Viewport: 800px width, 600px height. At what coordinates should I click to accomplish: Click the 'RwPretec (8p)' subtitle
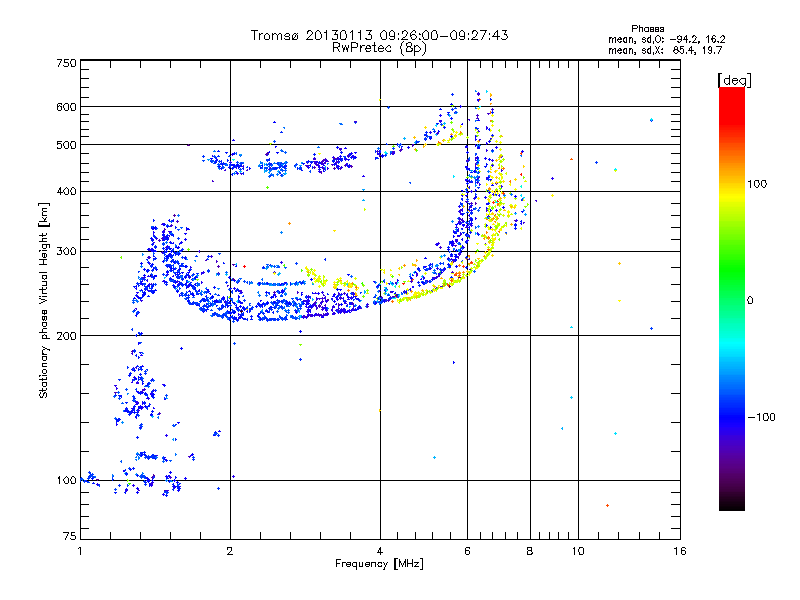pyautogui.click(x=379, y=48)
